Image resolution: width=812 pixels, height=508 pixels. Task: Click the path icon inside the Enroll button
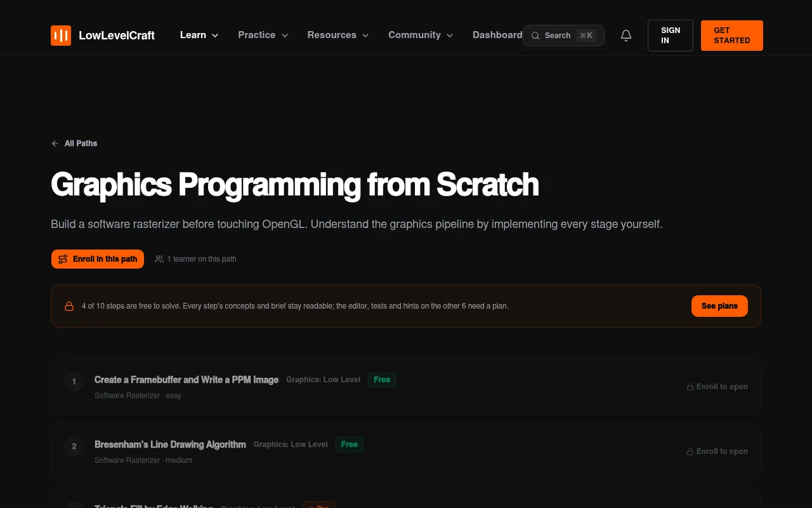pyautogui.click(x=63, y=259)
